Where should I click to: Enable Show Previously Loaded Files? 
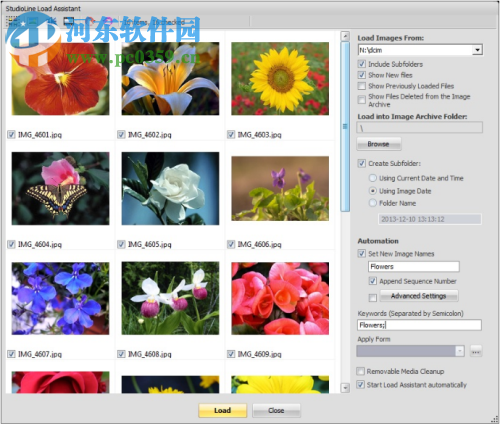[362, 86]
